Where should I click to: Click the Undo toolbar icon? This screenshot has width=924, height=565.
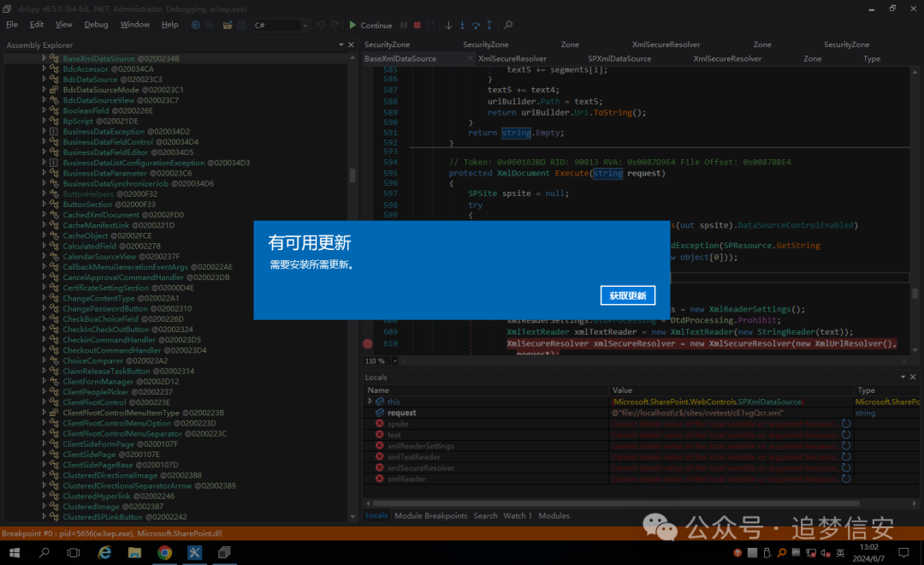(321, 25)
